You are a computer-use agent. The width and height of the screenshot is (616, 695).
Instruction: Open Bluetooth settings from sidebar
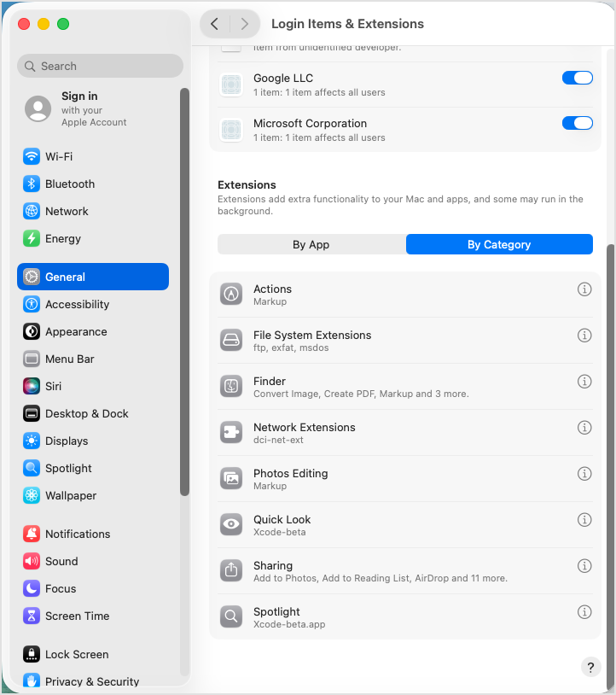click(69, 184)
